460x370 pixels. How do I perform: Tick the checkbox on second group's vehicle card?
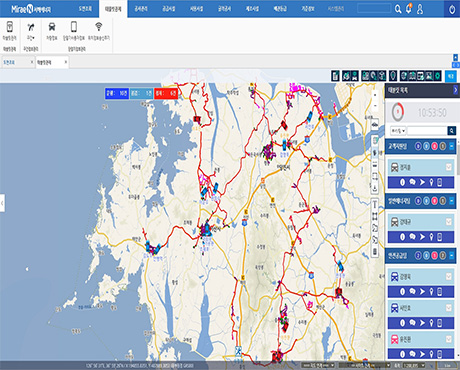click(449, 222)
